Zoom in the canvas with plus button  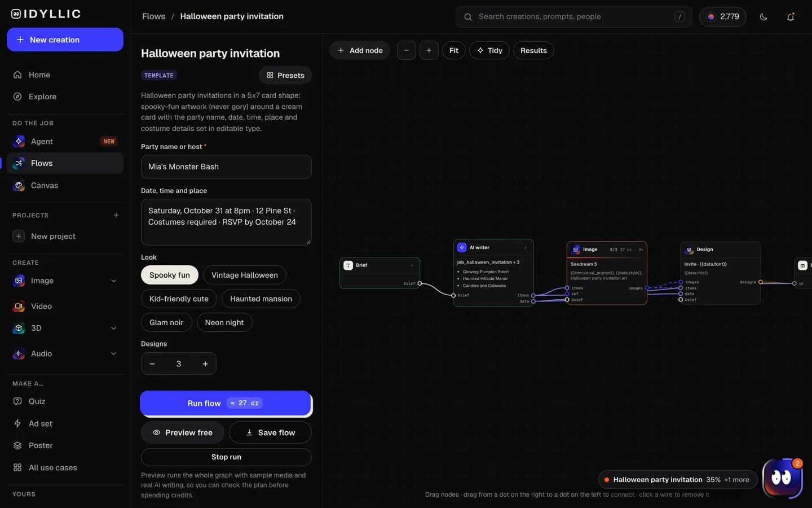tap(429, 50)
